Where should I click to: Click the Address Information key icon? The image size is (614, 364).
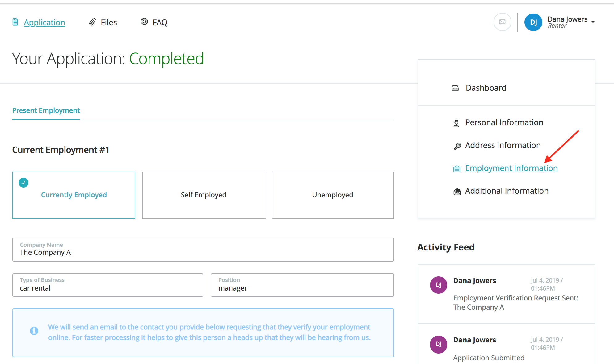pos(457,146)
